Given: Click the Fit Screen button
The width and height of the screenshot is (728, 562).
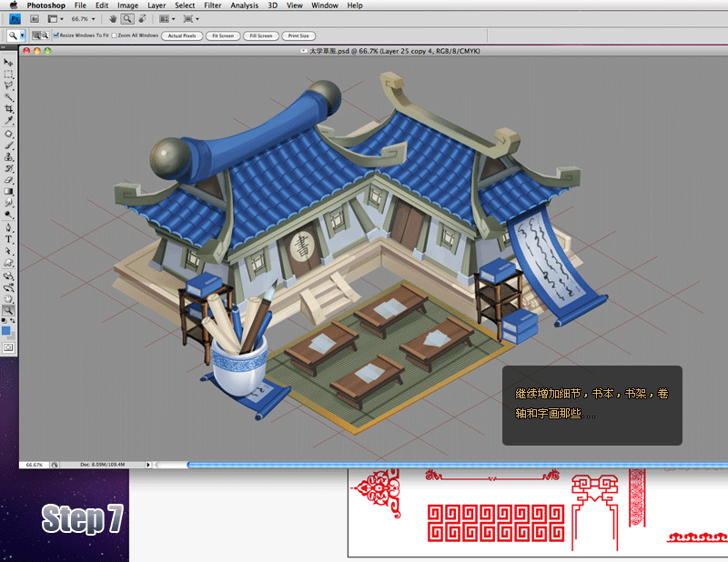Looking at the screenshot, I should pyautogui.click(x=223, y=35).
